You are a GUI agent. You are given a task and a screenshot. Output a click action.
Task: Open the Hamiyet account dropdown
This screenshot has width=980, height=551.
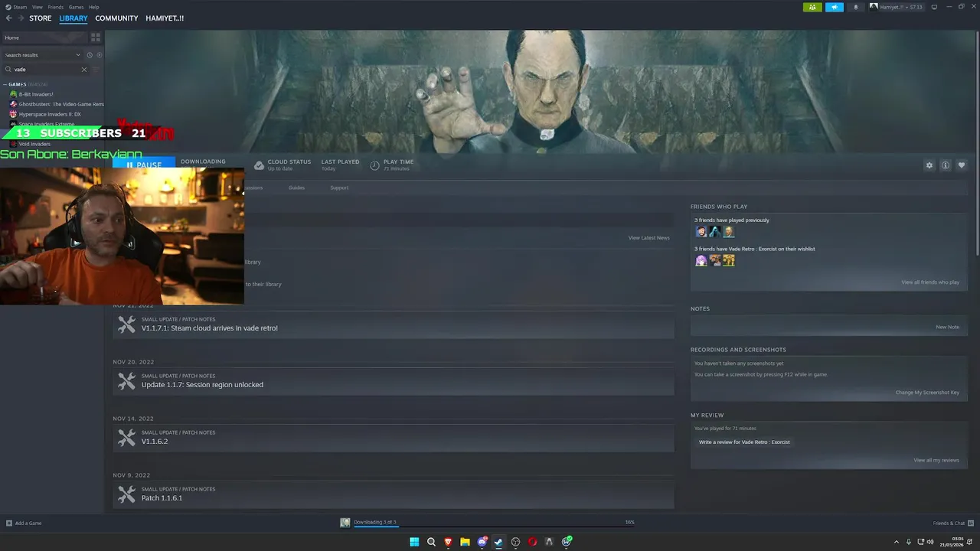click(x=897, y=7)
